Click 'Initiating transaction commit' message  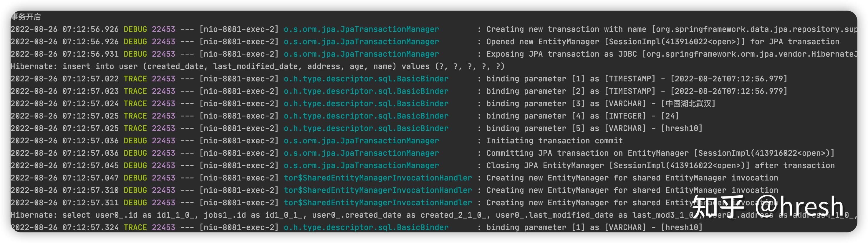pyautogui.click(x=554, y=141)
